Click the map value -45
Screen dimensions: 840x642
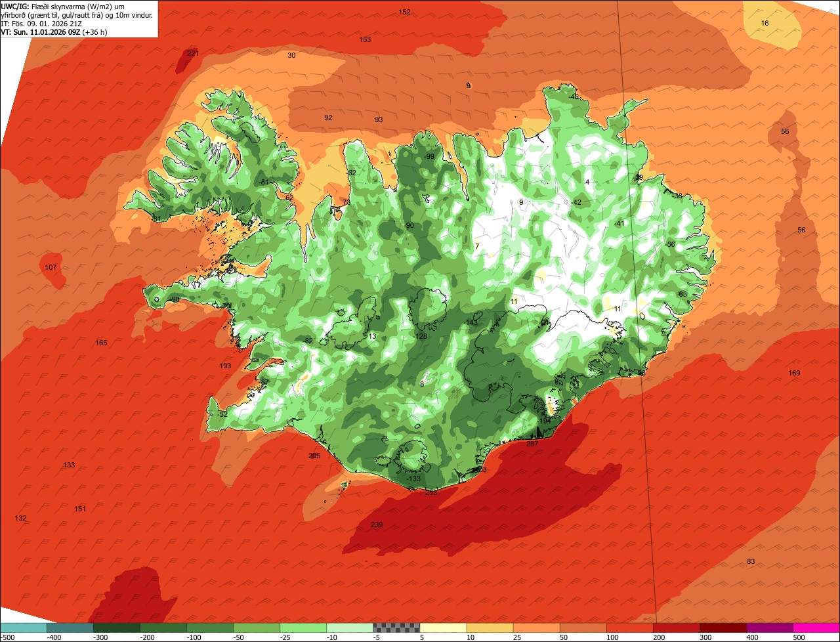tap(574, 96)
